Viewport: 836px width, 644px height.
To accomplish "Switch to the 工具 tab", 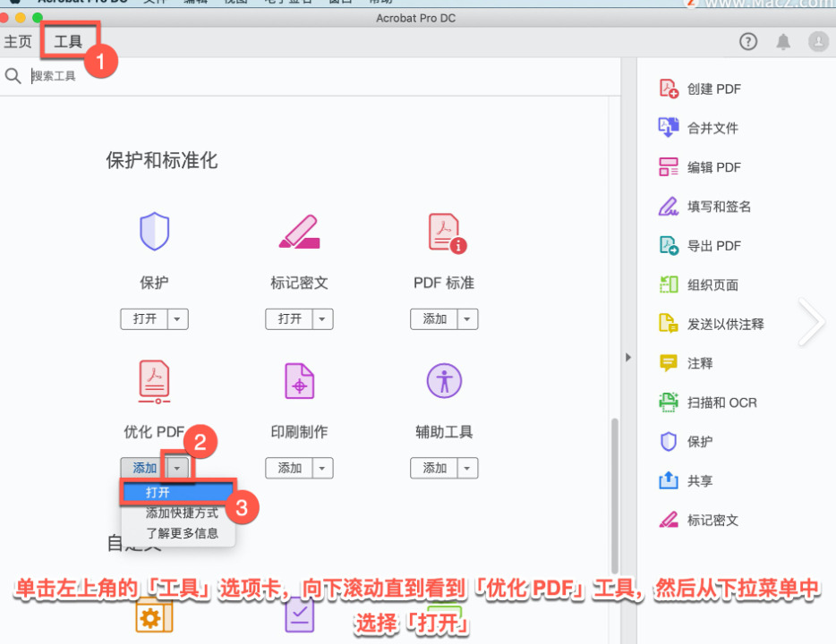I will coord(68,41).
